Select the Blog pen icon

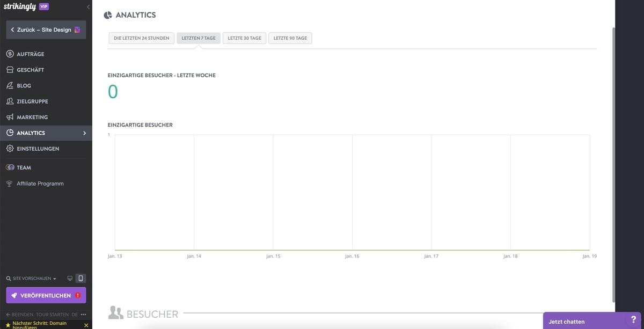tap(10, 85)
